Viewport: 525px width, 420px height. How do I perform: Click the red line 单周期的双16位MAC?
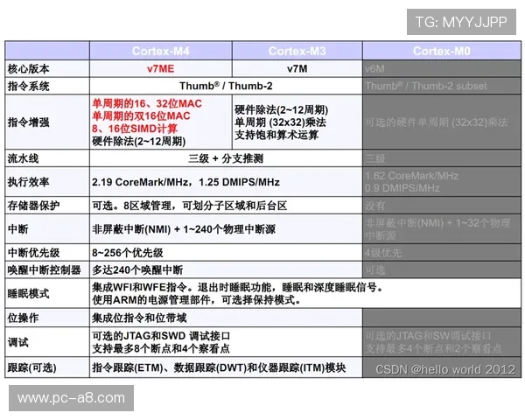(x=141, y=115)
